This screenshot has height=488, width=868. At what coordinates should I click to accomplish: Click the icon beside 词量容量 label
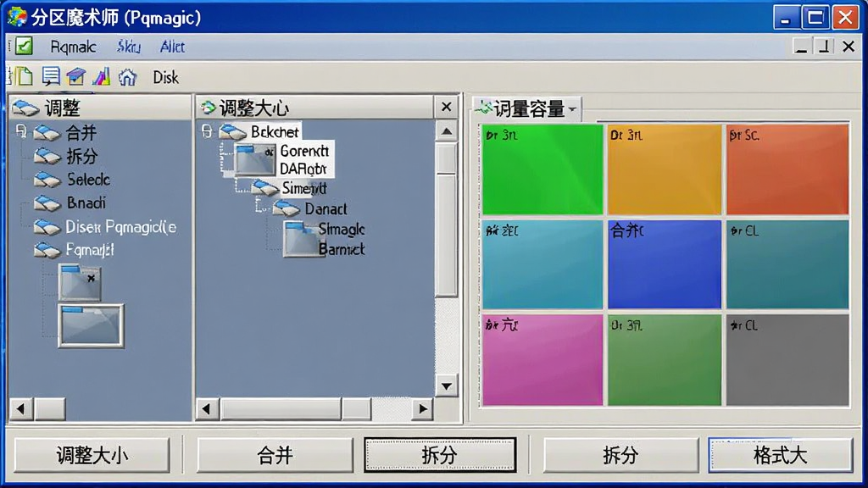tap(484, 108)
